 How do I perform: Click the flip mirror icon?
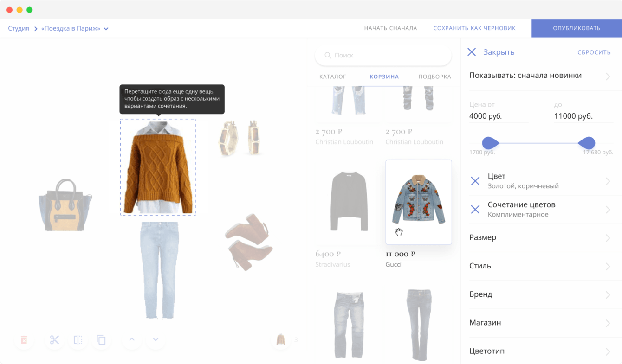point(78,340)
